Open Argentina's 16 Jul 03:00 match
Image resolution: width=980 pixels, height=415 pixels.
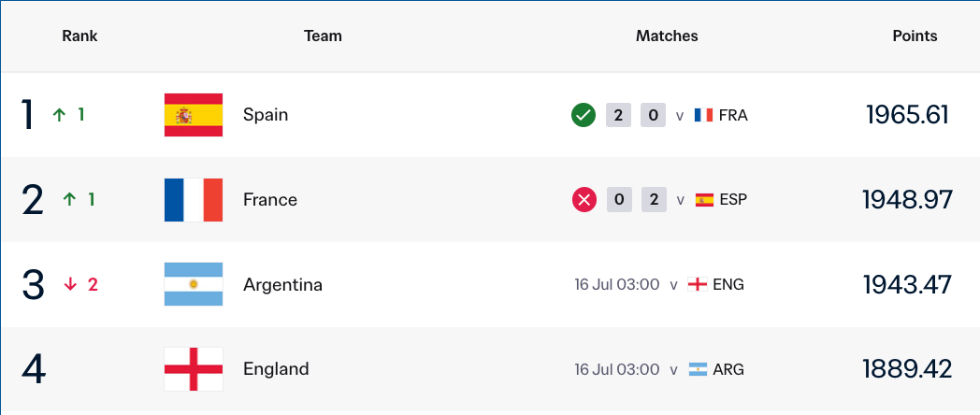click(617, 285)
